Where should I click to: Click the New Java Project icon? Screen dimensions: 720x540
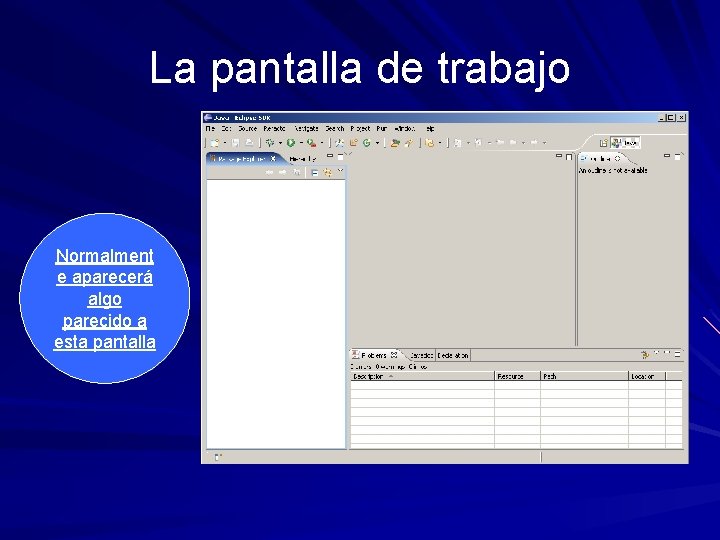coord(340,143)
